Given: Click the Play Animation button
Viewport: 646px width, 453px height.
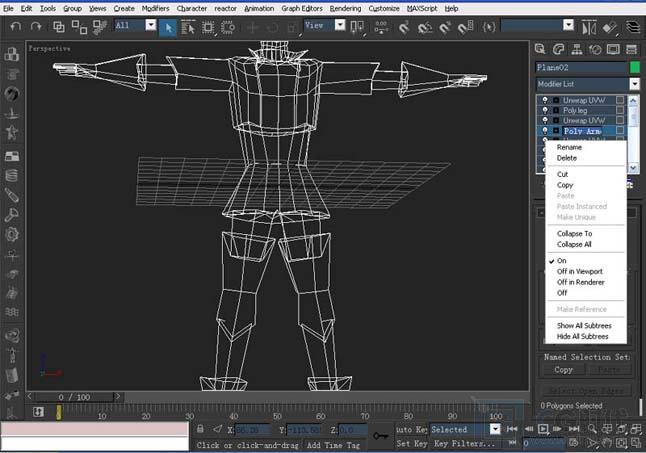Looking at the screenshot, I should 543,429.
